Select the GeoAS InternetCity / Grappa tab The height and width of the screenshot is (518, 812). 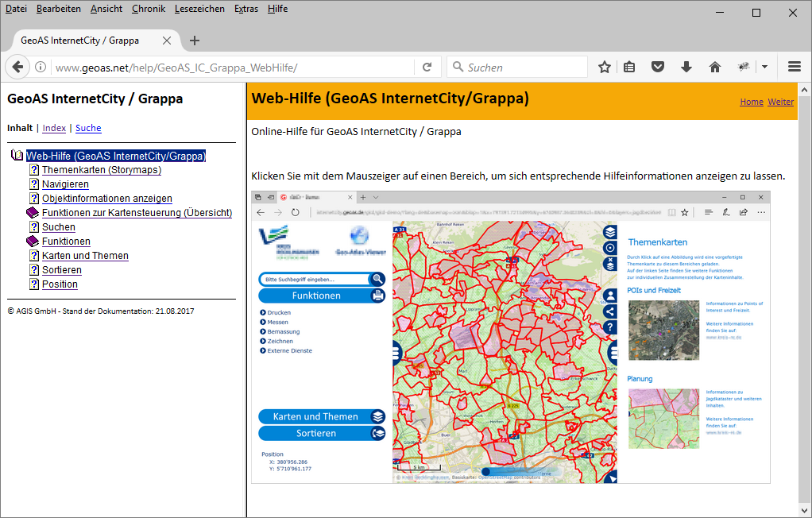point(79,41)
